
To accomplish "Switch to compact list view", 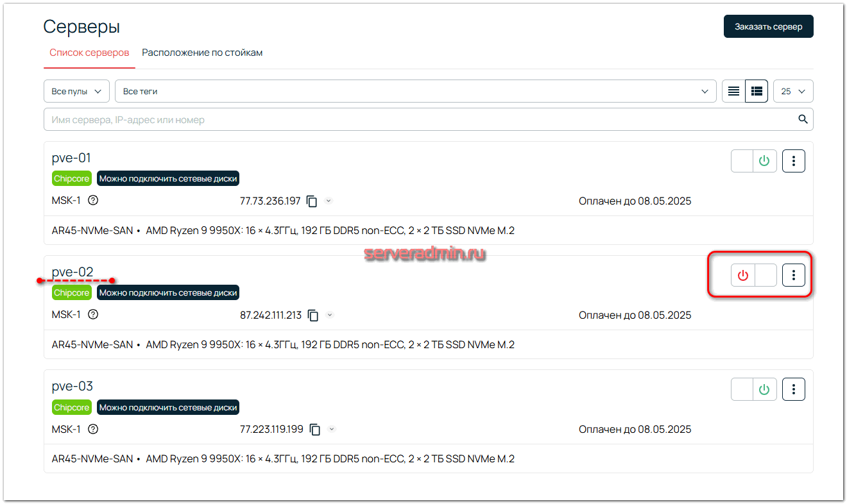I will pos(733,91).
